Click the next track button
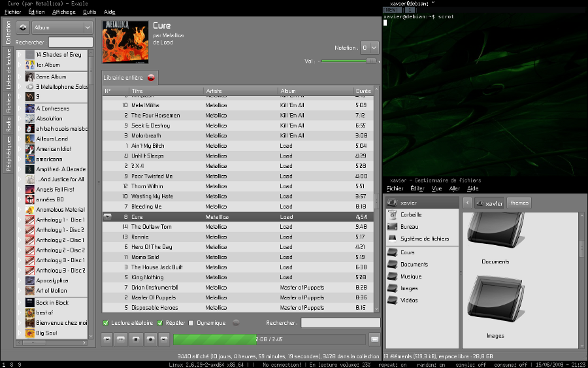This screenshot has height=368, width=588. (164, 339)
